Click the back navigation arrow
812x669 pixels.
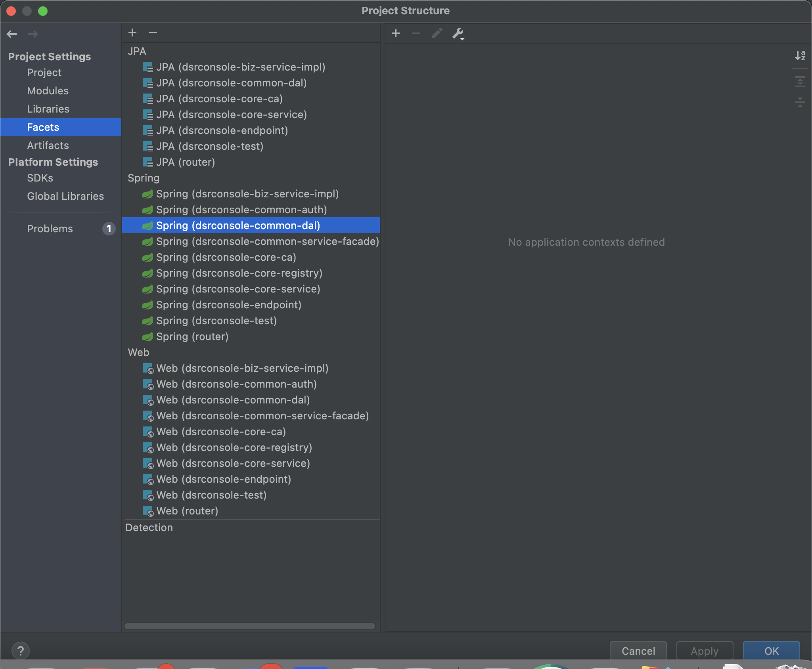(11, 34)
